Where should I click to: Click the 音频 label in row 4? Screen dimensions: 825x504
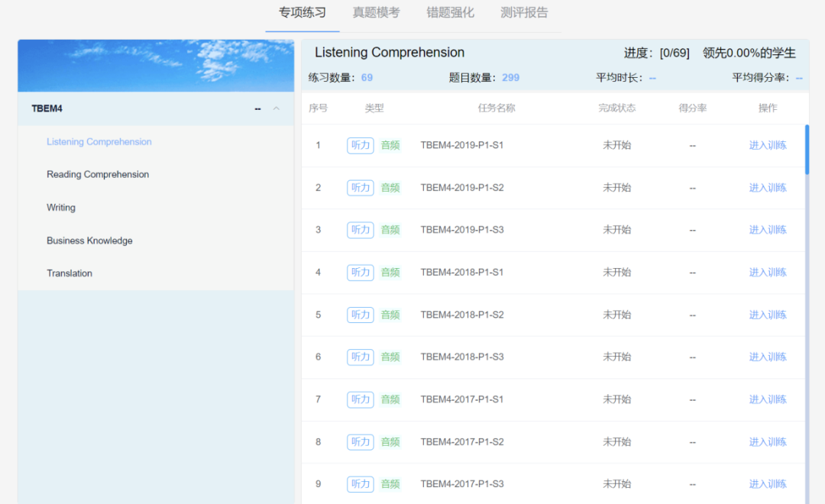point(390,273)
